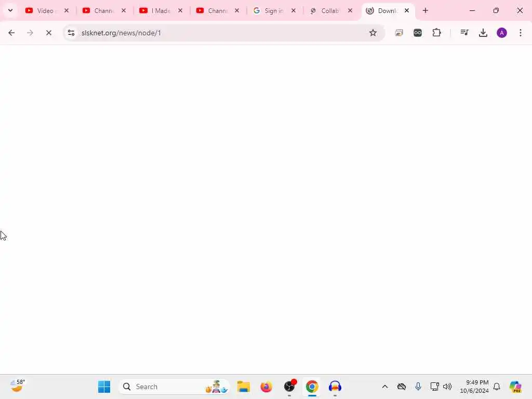
Task: Launch Firefox from the taskbar
Action: [267, 387]
